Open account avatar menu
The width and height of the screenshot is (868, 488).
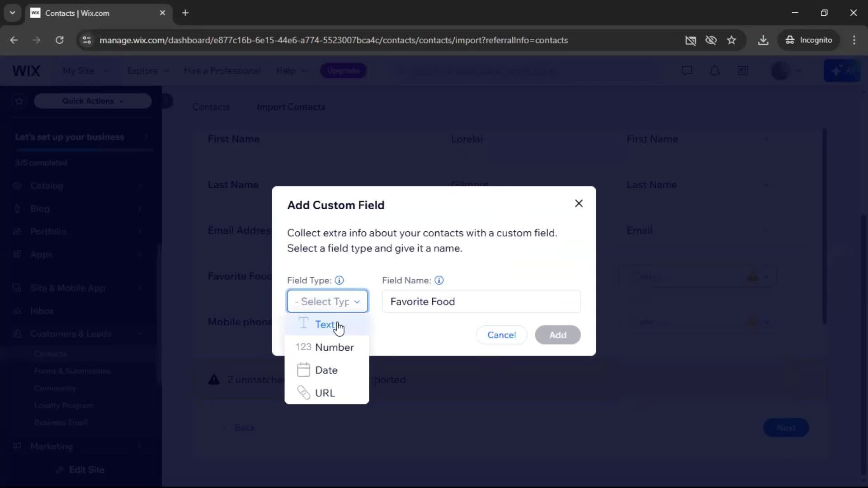(x=786, y=71)
